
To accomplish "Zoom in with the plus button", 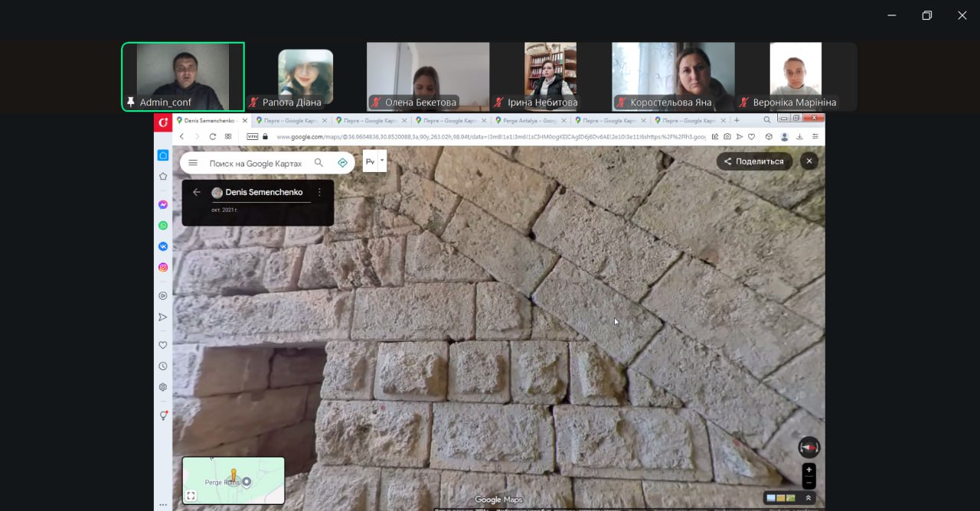I will coord(808,470).
